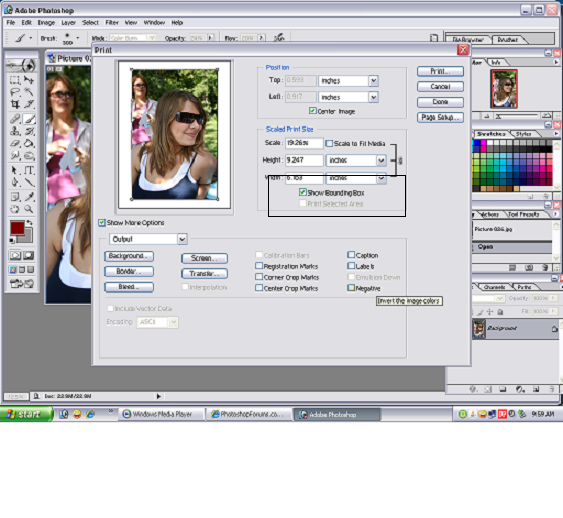Click the default colors icon in toolbox
The image size is (563, 518).
point(13,241)
